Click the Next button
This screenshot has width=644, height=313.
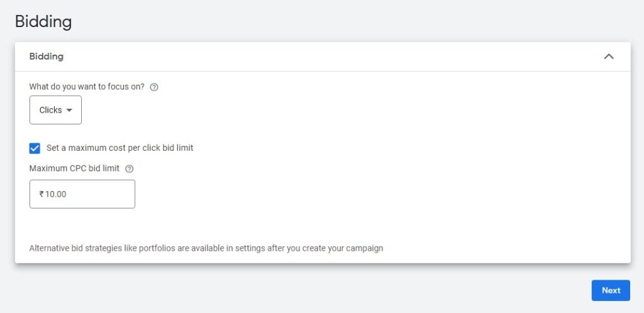[611, 290]
